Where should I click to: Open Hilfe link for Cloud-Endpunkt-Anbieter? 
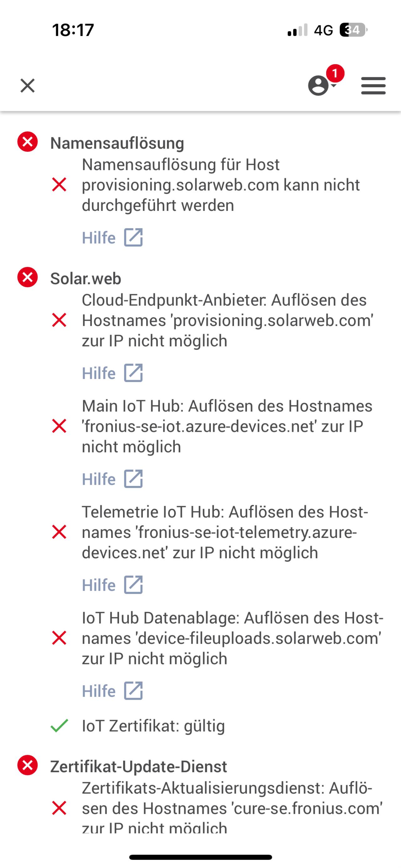tap(112, 373)
